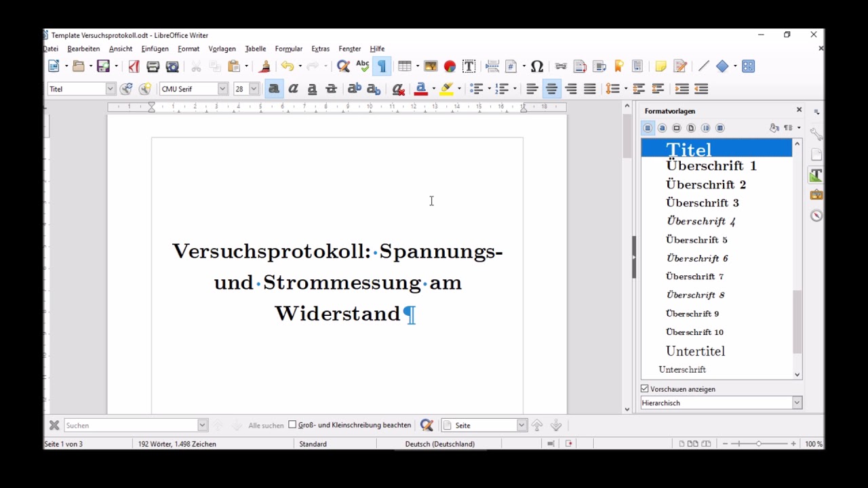Expand highlighting color dropdown arrow
Viewport: 868px width, 488px height.
pyautogui.click(x=459, y=89)
